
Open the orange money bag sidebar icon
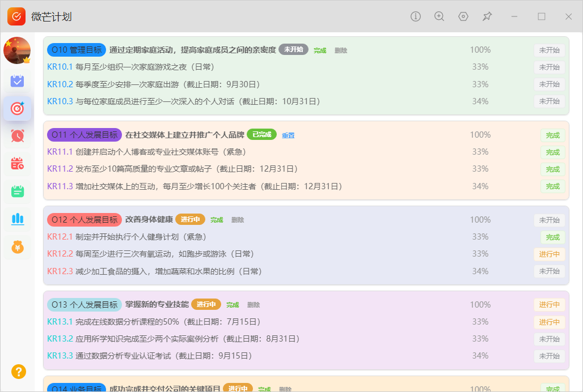coord(17,246)
